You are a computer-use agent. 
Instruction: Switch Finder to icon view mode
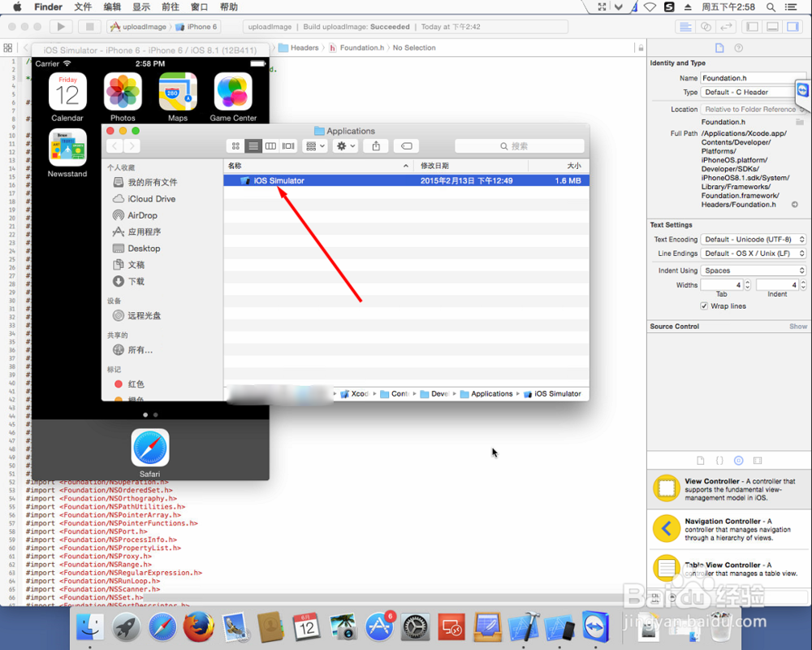[234, 145]
